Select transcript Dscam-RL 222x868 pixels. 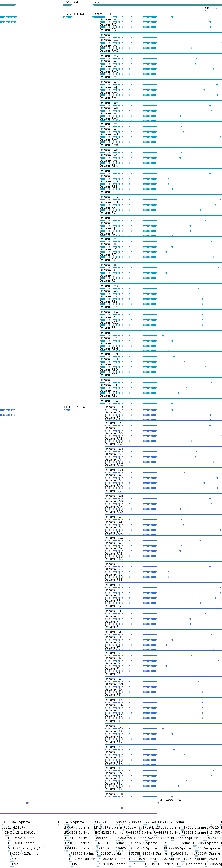[107, 233]
